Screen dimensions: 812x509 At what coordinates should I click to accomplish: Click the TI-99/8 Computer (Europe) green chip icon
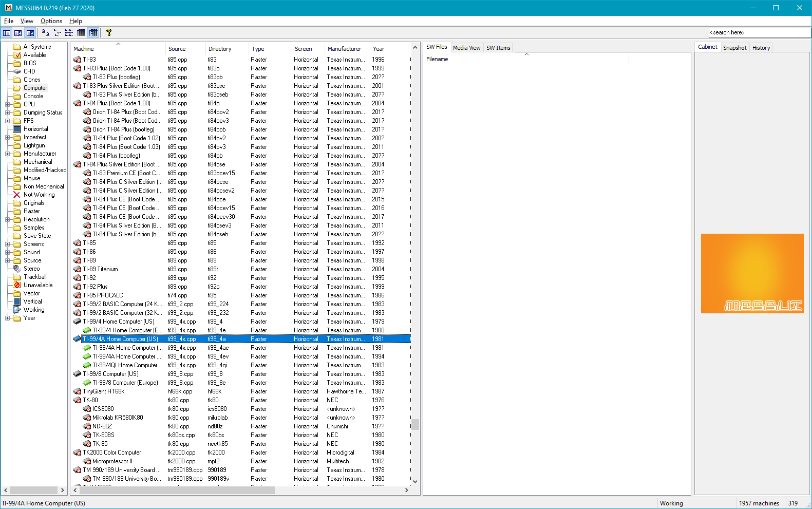[x=87, y=383]
